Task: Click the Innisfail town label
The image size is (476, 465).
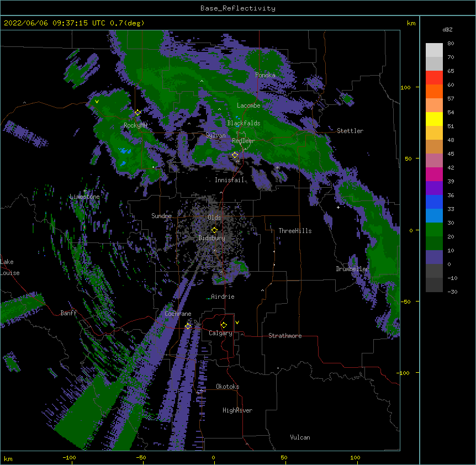Action: [x=230, y=180]
